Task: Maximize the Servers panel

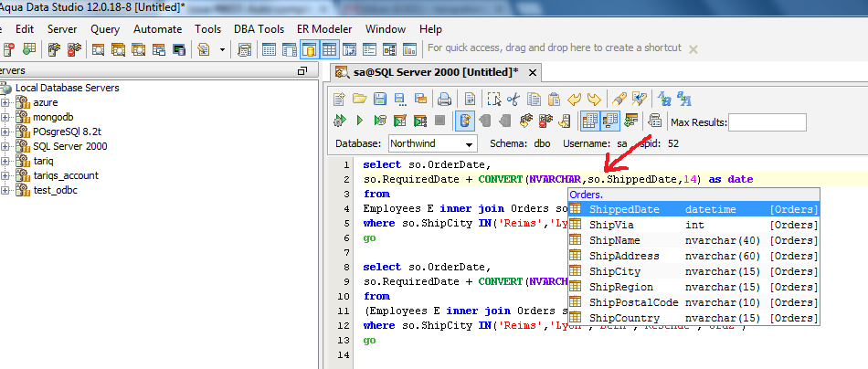Action: tap(302, 70)
